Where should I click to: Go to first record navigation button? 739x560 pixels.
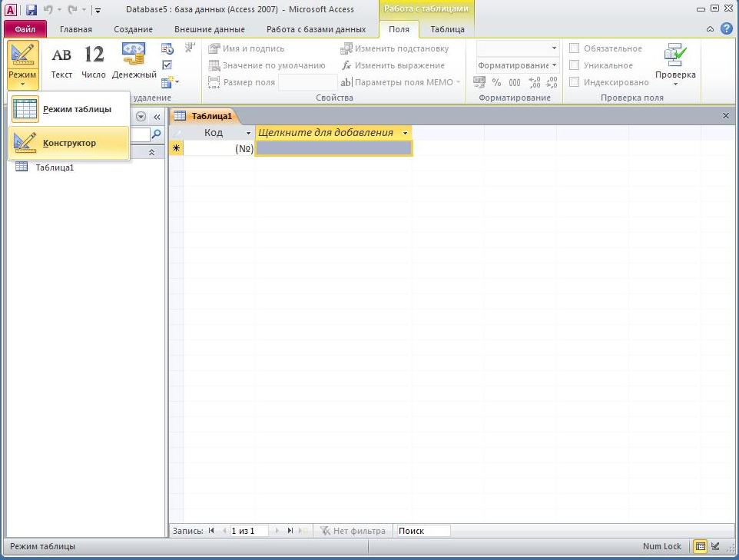(211, 530)
